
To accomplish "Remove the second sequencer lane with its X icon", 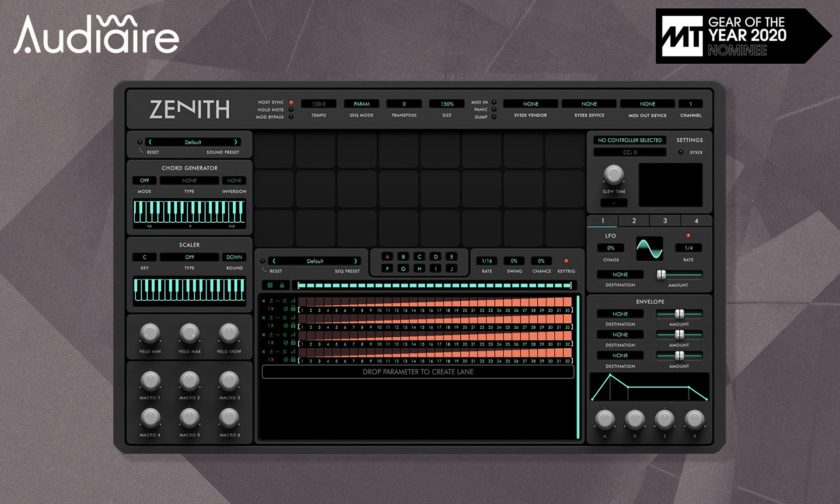I will pyautogui.click(x=263, y=318).
